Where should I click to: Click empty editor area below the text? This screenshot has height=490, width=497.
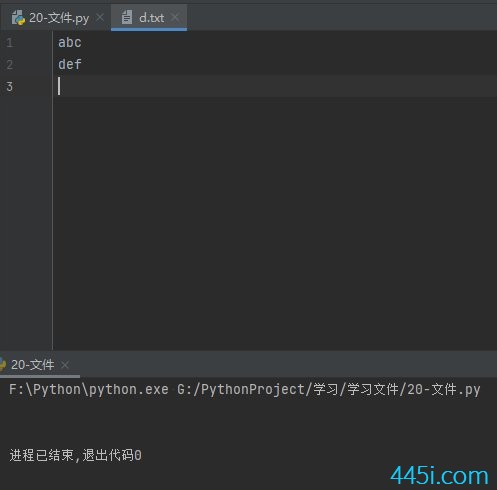pos(275,223)
